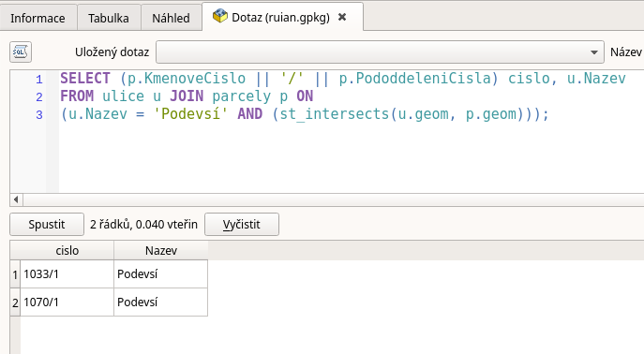This screenshot has height=354, width=644.
Task: Open the Uložený dotaz dropdown
Action: pyautogui.click(x=380, y=52)
